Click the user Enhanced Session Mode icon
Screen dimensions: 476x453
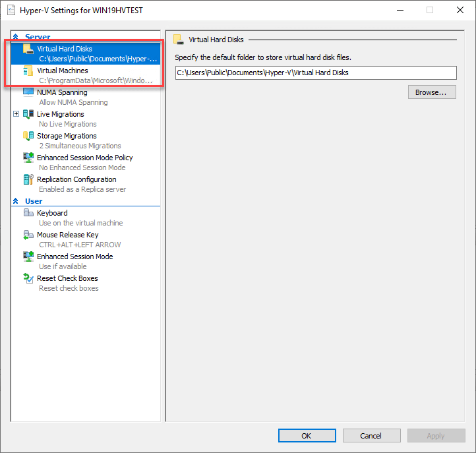point(28,257)
